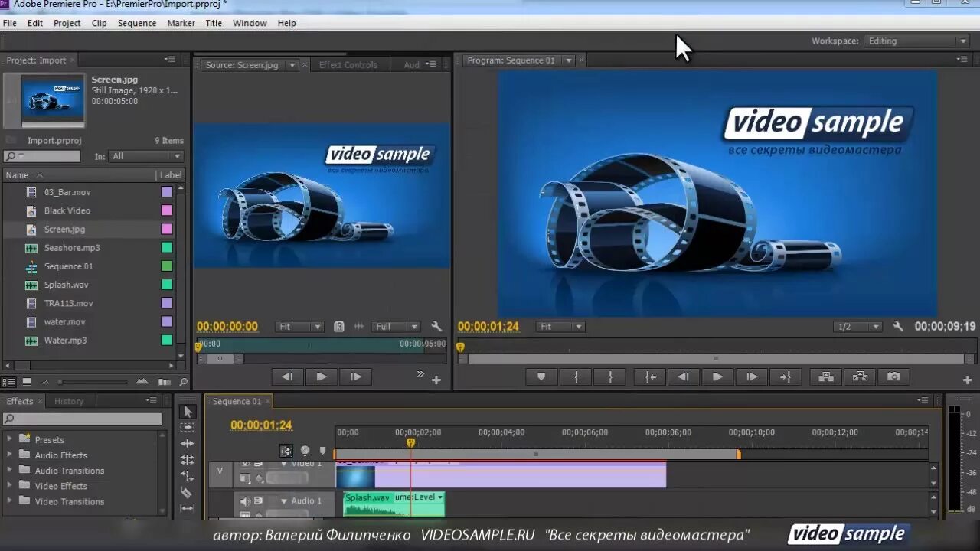The width and height of the screenshot is (980, 551).
Task: Select the Track Select tool
Action: [188, 426]
